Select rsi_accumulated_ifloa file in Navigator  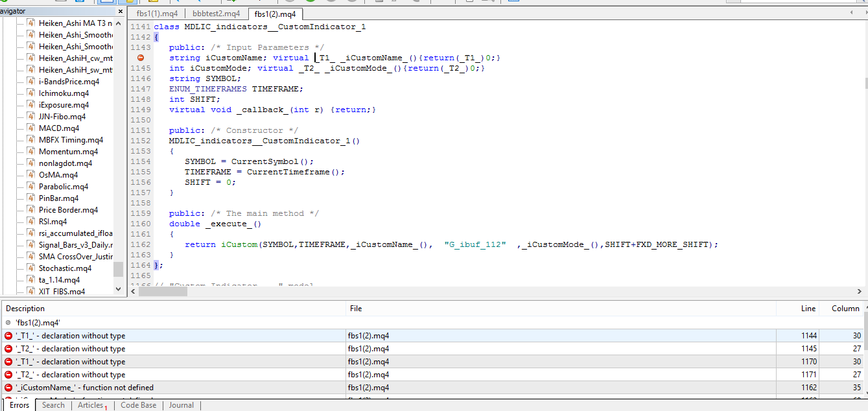tap(75, 233)
